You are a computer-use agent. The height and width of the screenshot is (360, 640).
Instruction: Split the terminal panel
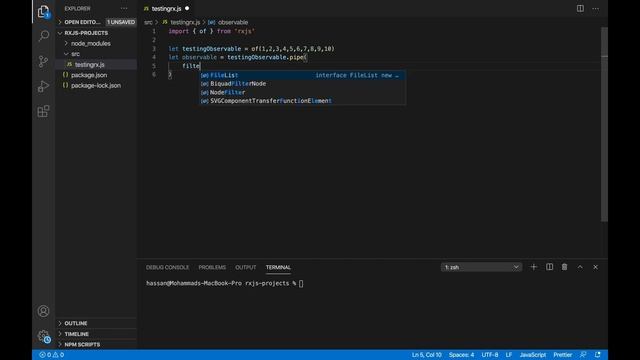(x=549, y=267)
